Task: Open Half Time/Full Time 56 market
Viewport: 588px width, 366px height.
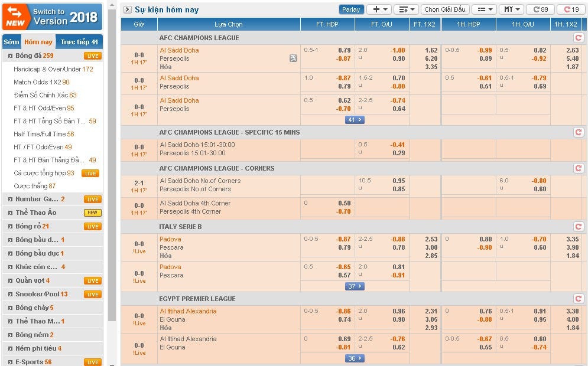Action: coord(44,134)
